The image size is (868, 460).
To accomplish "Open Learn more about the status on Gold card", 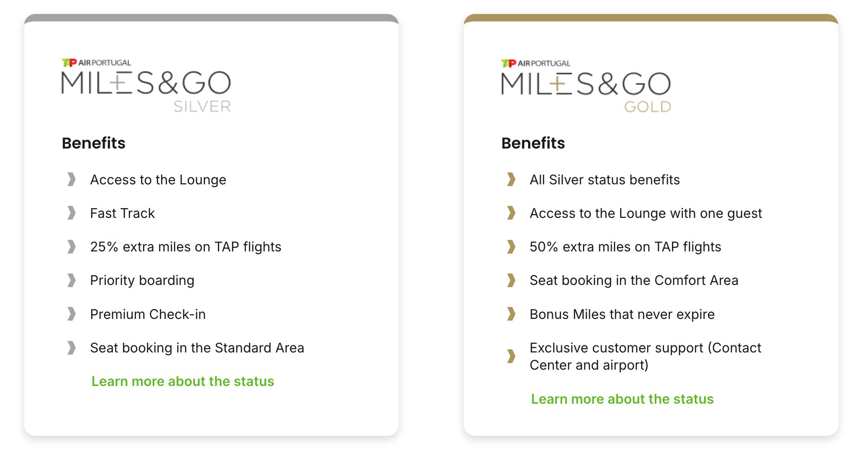I will [x=623, y=399].
